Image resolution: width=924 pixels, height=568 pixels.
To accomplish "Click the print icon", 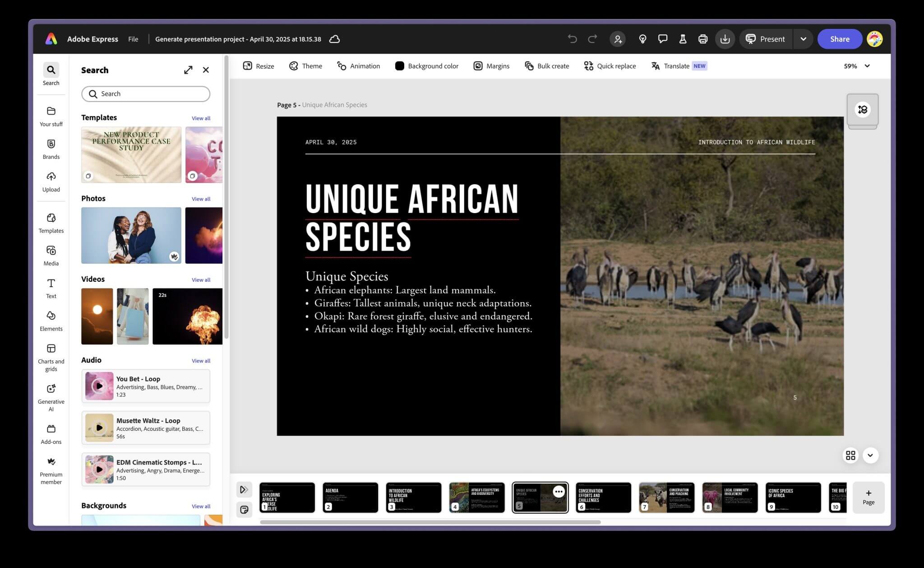I will coord(703,39).
